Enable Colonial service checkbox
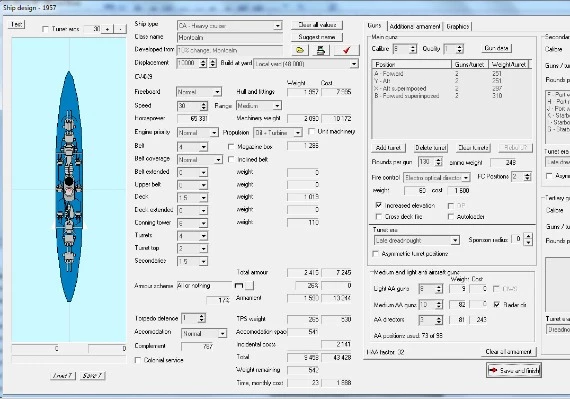The width and height of the screenshot is (570, 399). [138, 360]
